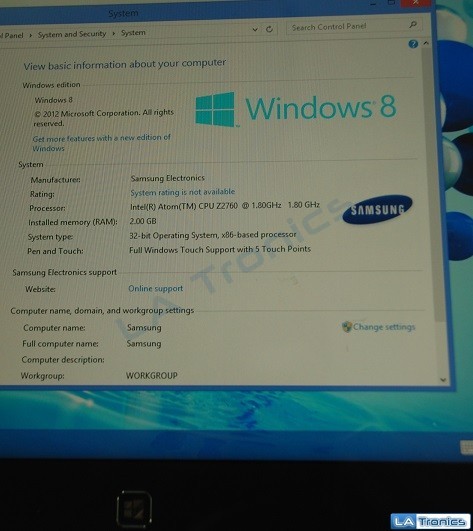Click Change settings link
The width and height of the screenshot is (473, 531).
384,327
